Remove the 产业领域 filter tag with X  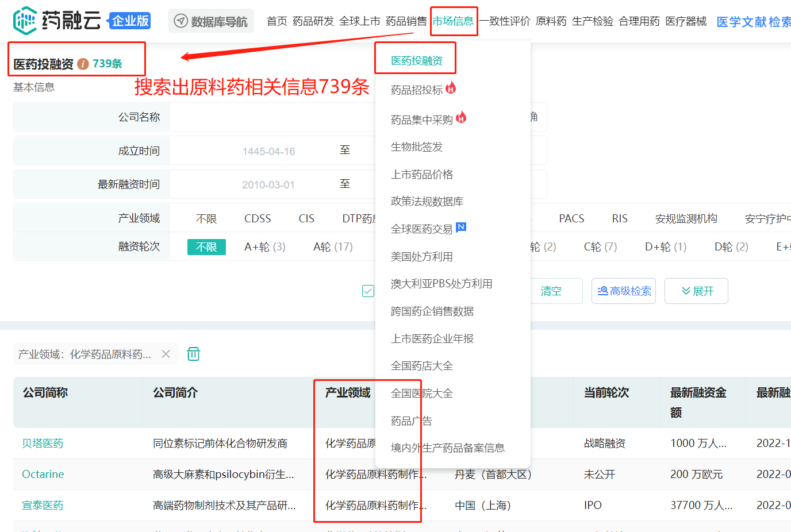(x=166, y=354)
